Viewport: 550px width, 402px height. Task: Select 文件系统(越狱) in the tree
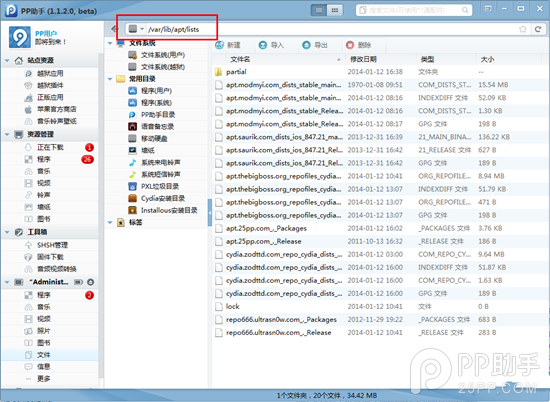(x=162, y=67)
